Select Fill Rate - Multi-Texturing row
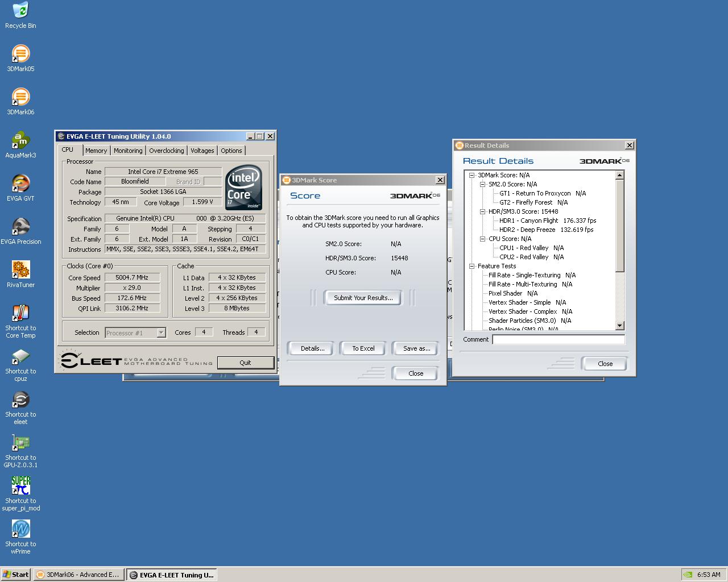This screenshot has width=728, height=582. pyautogui.click(x=530, y=284)
